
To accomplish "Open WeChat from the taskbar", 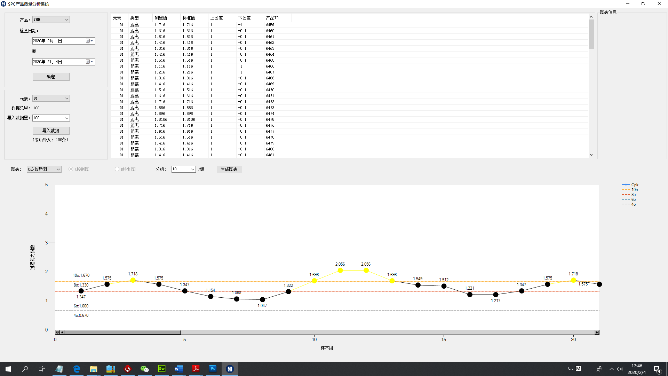I will [x=144, y=369].
